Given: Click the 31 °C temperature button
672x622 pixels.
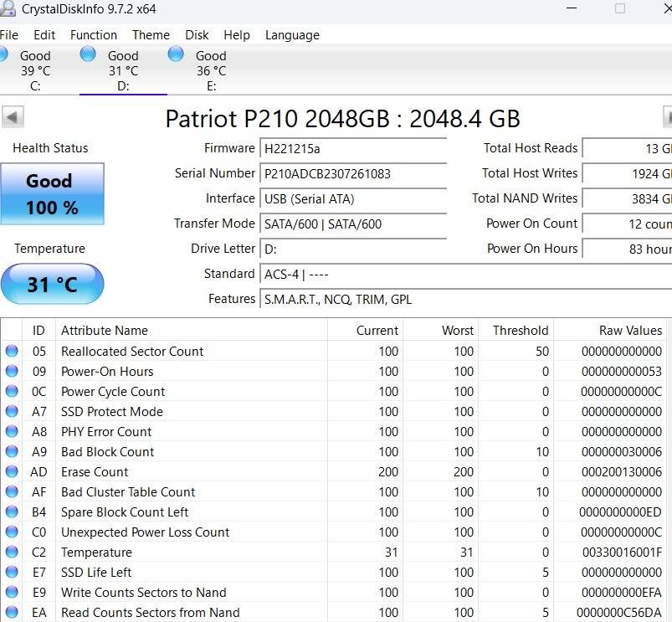Looking at the screenshot, I should (x=53, y=285).
